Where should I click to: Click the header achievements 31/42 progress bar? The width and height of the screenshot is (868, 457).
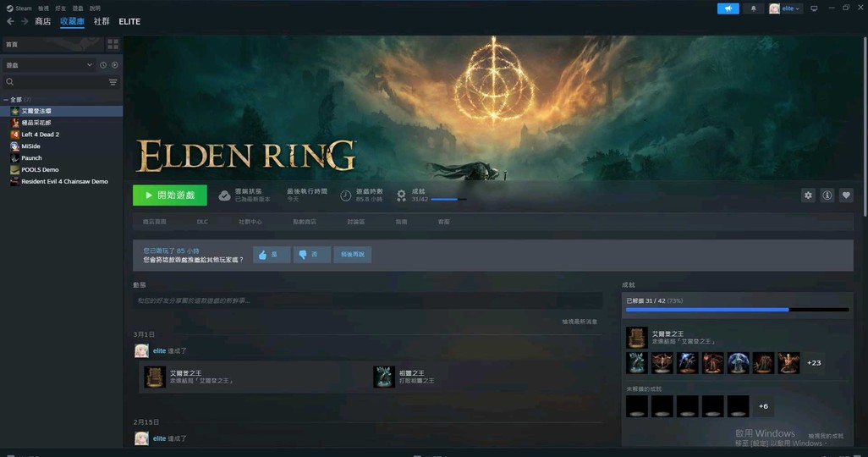(448, 200)
